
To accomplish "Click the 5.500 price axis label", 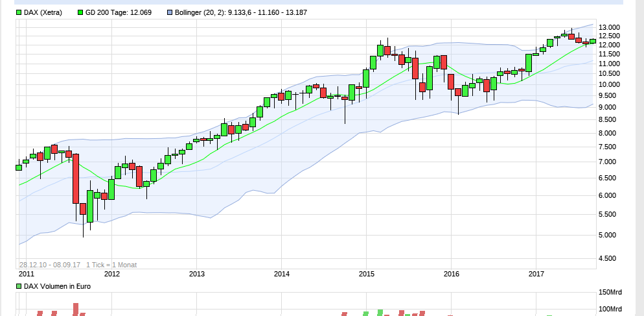I will coord(609,214).
